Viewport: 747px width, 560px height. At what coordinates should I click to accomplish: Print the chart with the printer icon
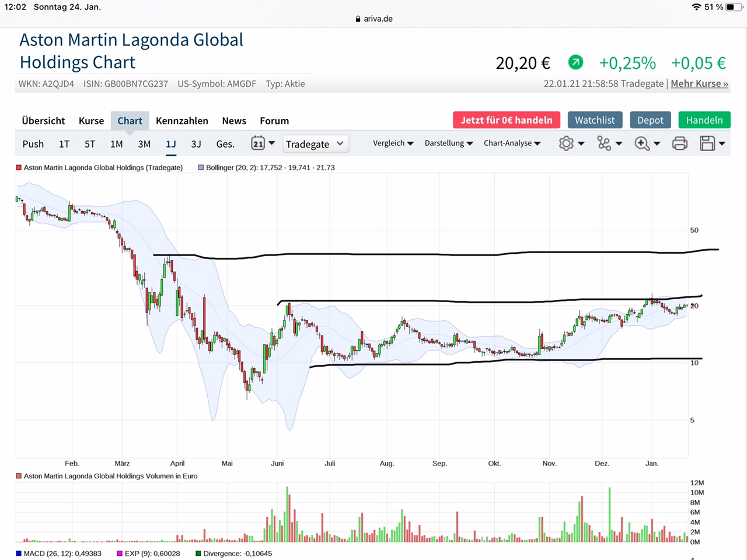coord(680,143)
